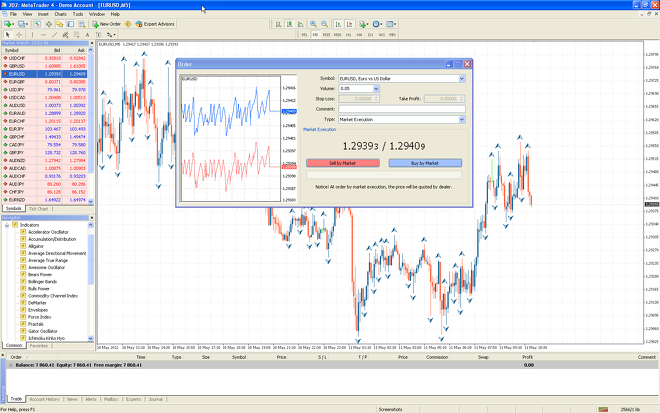
Task: Click the New Order button
Action: [x=106, y=24]
